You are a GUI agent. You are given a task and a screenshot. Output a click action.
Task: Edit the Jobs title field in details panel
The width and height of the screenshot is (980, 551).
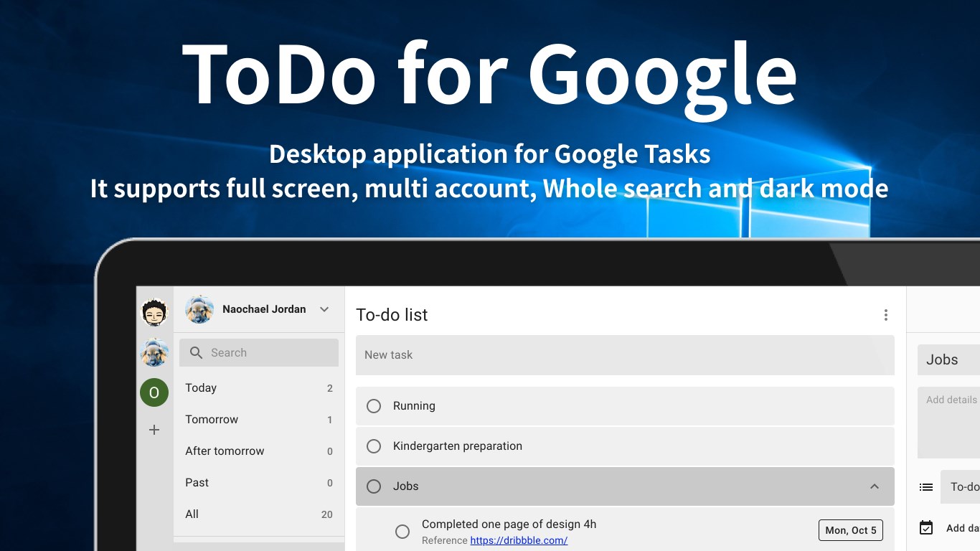pyautogui.click(x=948, y=359)
